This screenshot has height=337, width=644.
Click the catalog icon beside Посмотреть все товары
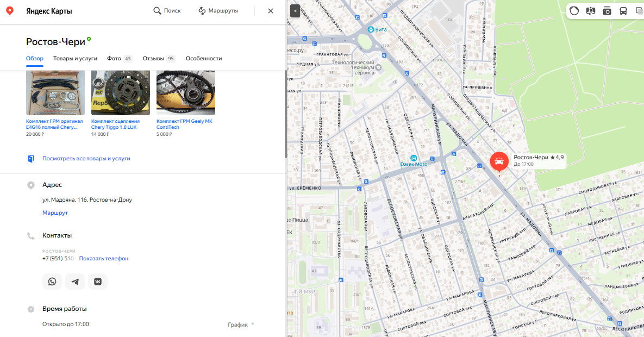[x=31, y=159]
